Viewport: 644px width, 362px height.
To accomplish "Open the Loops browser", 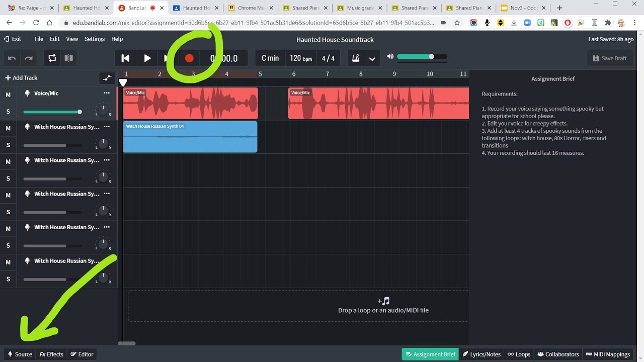I will 519,354.
